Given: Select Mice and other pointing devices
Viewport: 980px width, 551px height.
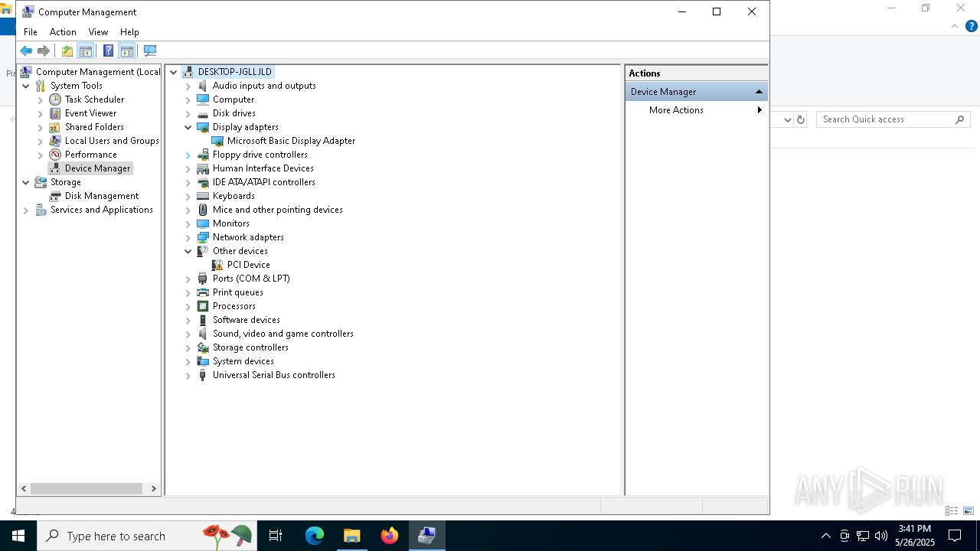Looking at the screenshot, I should pos(278,210).
